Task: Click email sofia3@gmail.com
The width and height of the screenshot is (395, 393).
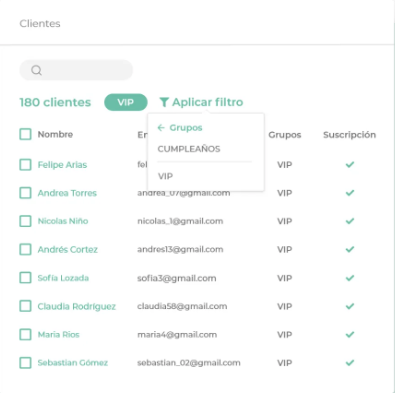Action: click(x=177, y=278)
